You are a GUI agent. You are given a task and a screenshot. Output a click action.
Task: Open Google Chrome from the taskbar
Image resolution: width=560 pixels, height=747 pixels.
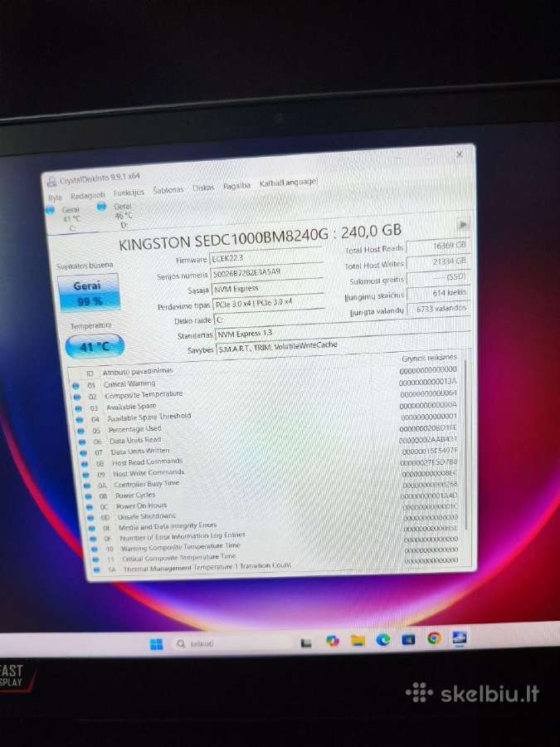point(434,638)
